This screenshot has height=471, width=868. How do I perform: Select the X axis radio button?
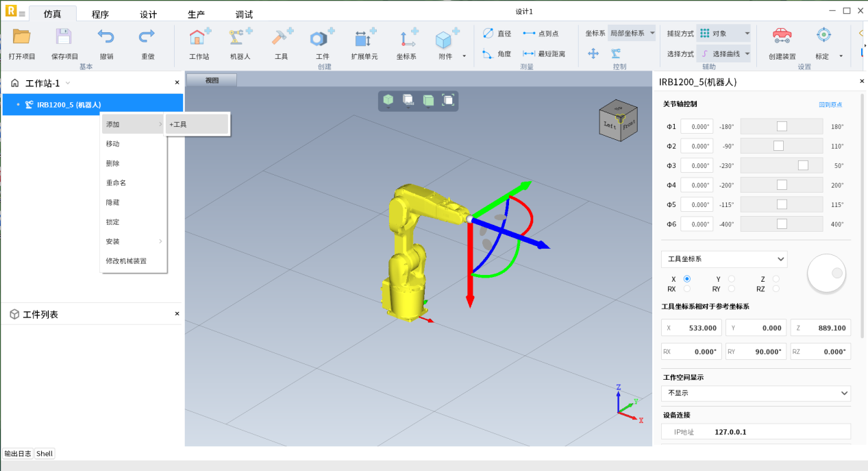[x=687, y=279]
